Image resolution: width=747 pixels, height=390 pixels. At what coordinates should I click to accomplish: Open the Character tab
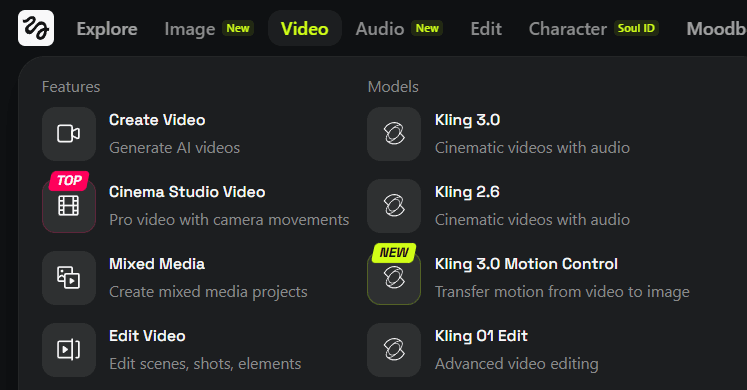point(567,29)
